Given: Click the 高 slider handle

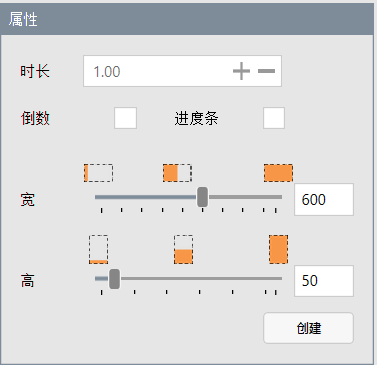Looking at the screenshot, I should click(114, 279).
